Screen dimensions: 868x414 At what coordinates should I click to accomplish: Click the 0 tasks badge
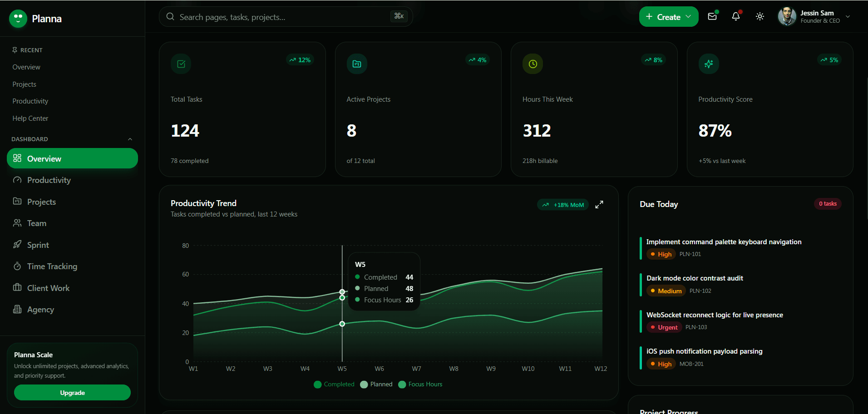(x=828, y=204)
